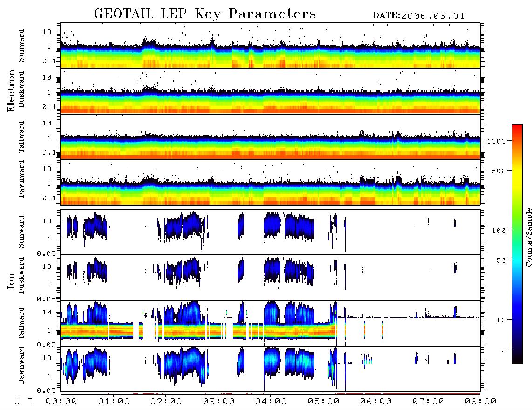Click the U T axis label

(x=23, y=402)
